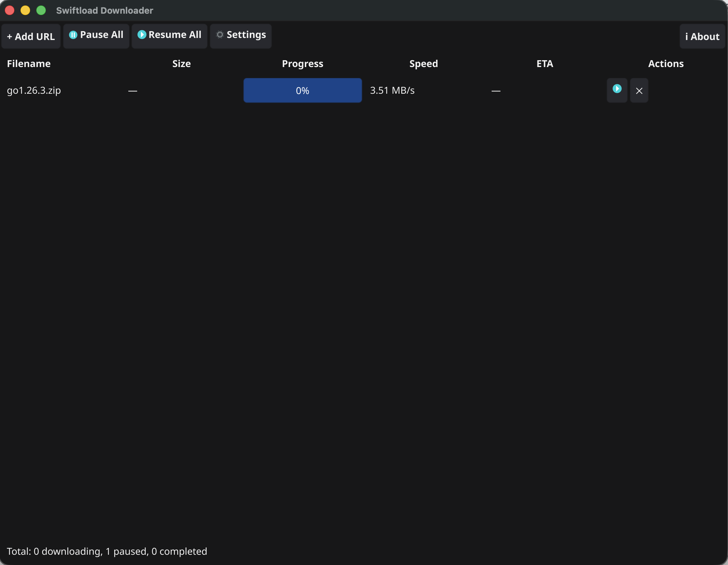Resume all downloads
Viewport: 728px width, 565px height.
click(169, 36)
